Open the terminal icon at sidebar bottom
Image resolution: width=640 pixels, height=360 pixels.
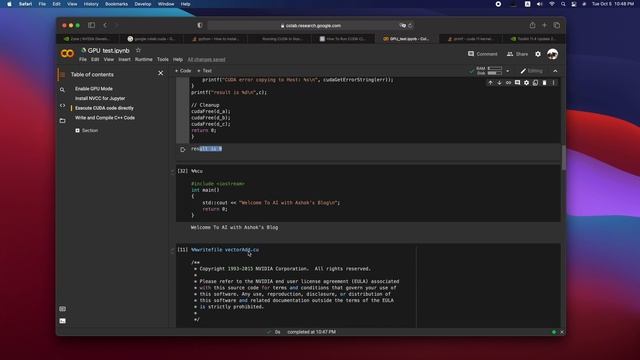pos(62,321)
